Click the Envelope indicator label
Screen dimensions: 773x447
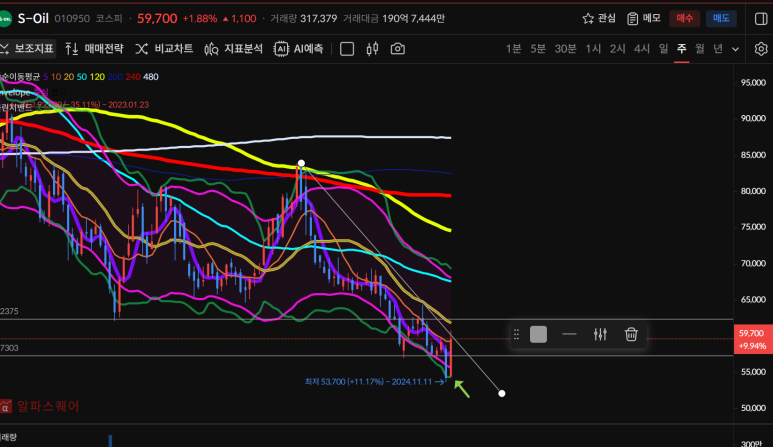coord(15,92)
